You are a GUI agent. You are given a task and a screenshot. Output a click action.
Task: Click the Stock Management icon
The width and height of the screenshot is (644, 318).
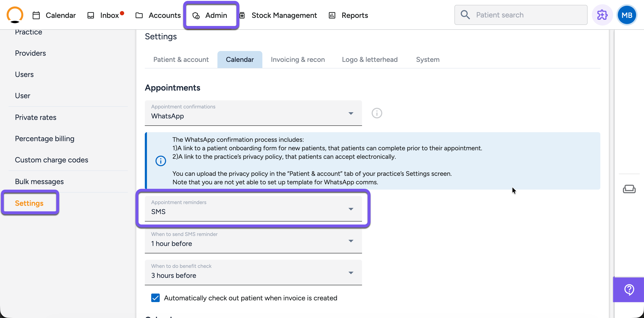coord(242,15)
